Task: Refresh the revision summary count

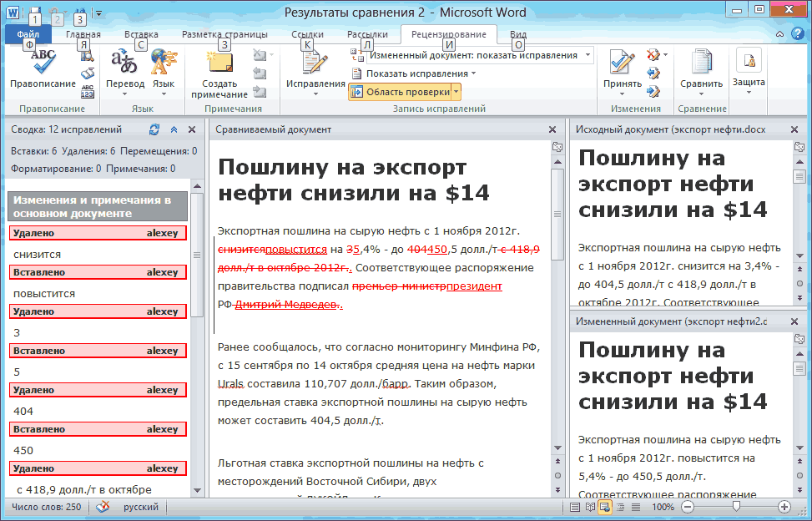Action: (154, 129)
